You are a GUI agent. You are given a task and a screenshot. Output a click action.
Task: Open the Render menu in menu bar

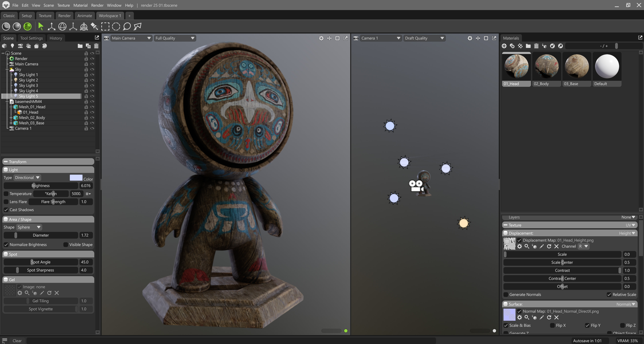97,5
